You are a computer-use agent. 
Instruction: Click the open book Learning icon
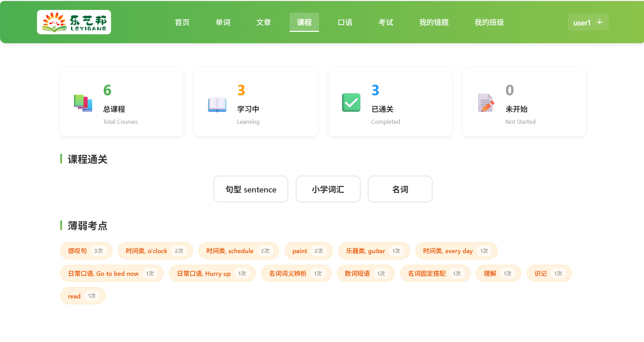(x=217, y=105)
